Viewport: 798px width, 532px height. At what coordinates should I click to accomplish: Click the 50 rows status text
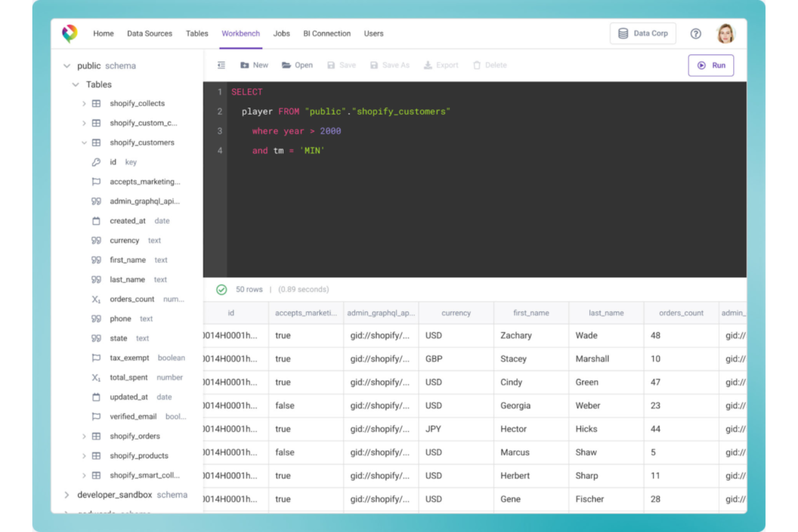249,289
